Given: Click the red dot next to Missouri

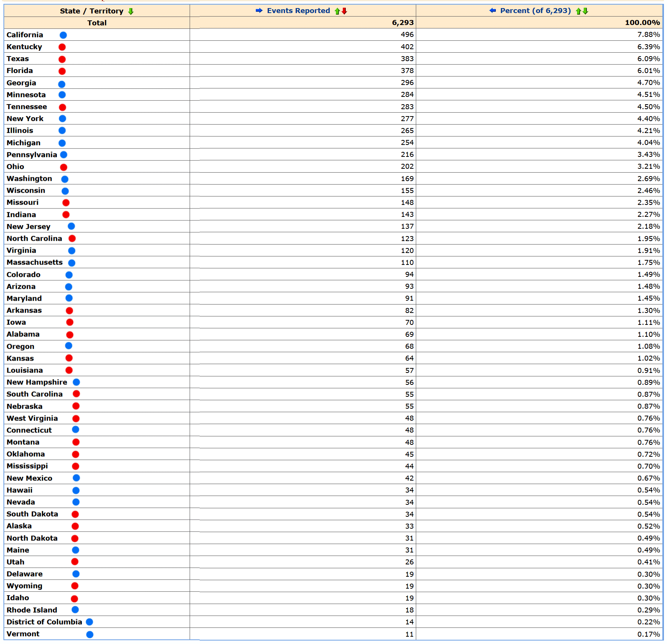Looking at the screenshot, I should (x=66, y=203).
